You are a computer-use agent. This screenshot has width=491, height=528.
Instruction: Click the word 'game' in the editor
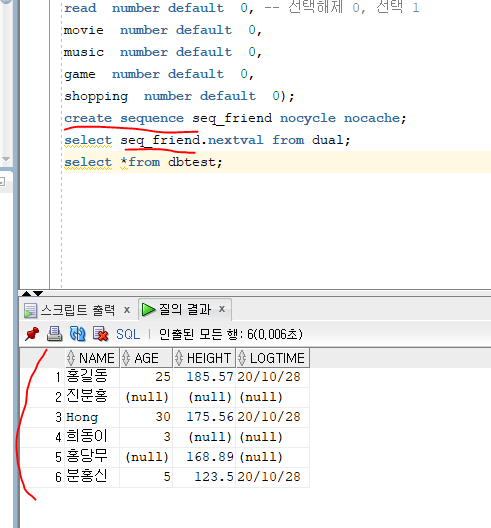pyautogui.click(x=80, y=74)
